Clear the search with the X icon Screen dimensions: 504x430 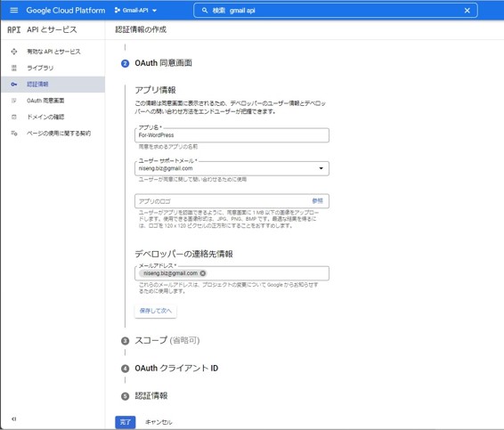[467, 11]
